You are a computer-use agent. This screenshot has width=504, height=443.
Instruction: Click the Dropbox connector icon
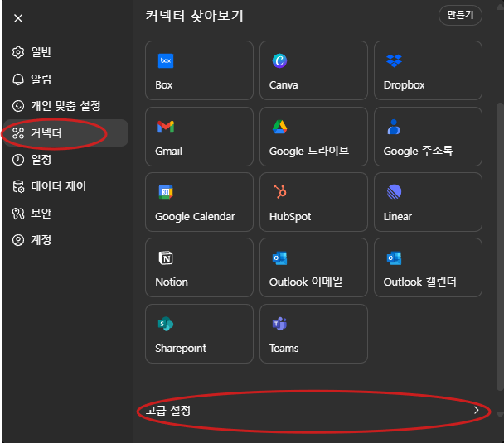tap(394, 61)
